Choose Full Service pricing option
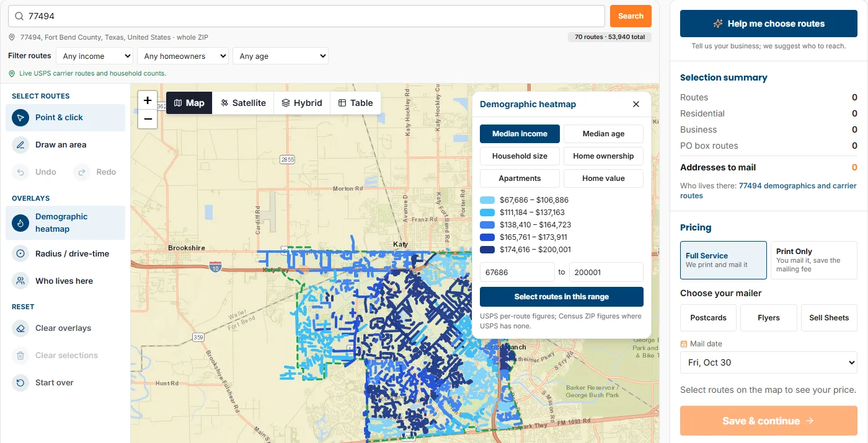Viewport: 868px width, 443px height. 724,260
